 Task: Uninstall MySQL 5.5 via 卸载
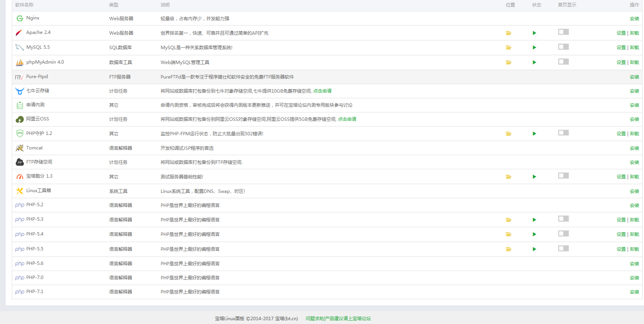(x=634, y=48)
